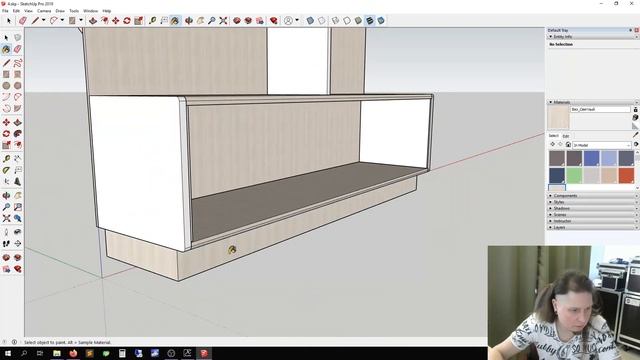
Task: Select the Push/Pull tool in top toolbar
Action: tap(93, 20)
